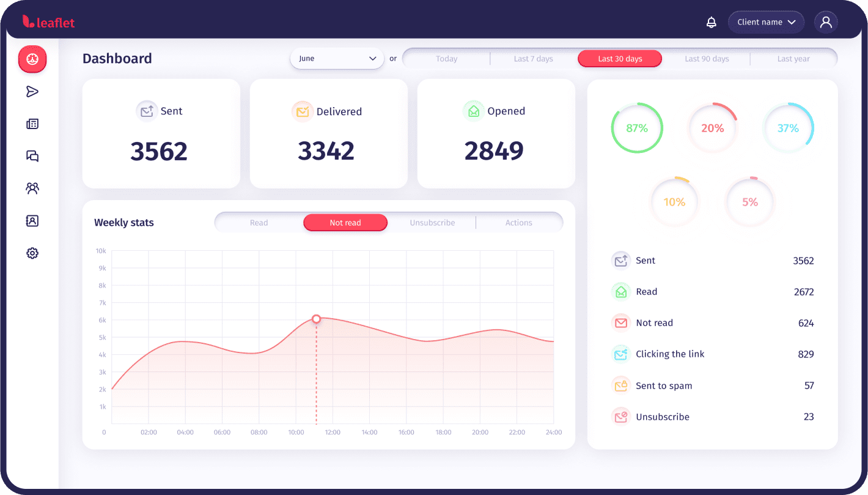Open the audience group sidebar icon

click(32, 188)
